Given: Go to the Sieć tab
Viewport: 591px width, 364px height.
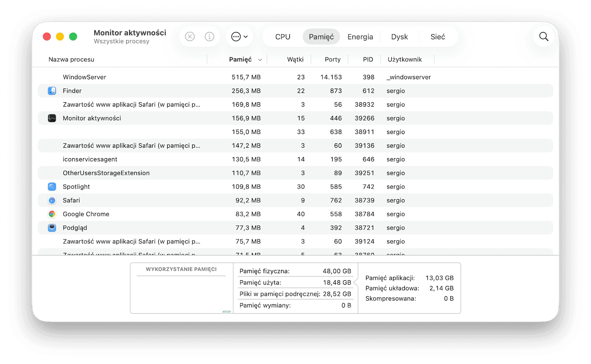Looking at the screenshot, I should click(x=438, y=37).
